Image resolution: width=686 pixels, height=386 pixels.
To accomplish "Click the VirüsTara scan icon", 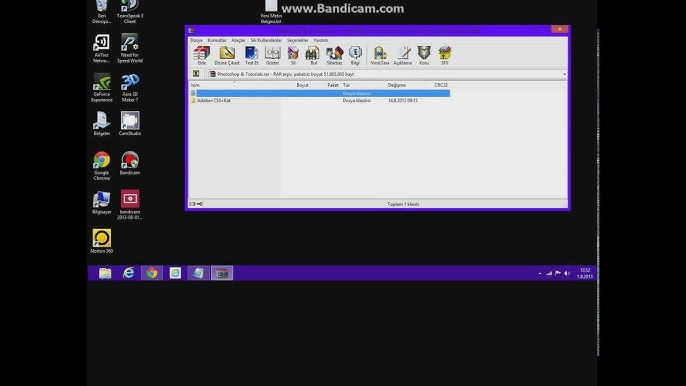I will (380, 56).
